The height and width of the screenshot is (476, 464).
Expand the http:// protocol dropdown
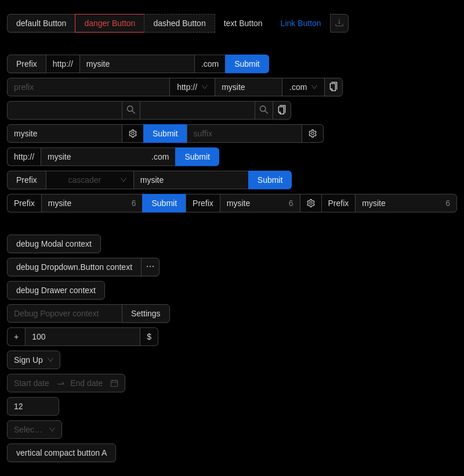pyautogui.click(x=192, y=87)
